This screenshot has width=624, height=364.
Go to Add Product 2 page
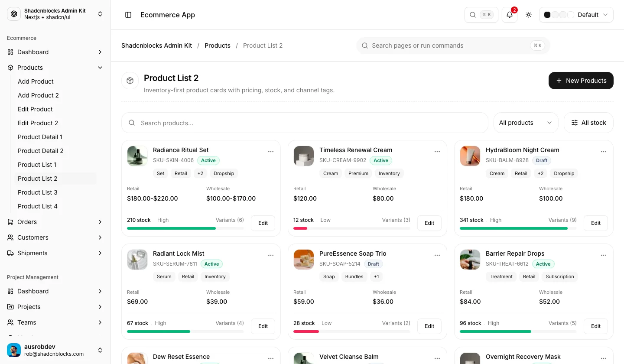pyautogui.click(x=55, y=95)
